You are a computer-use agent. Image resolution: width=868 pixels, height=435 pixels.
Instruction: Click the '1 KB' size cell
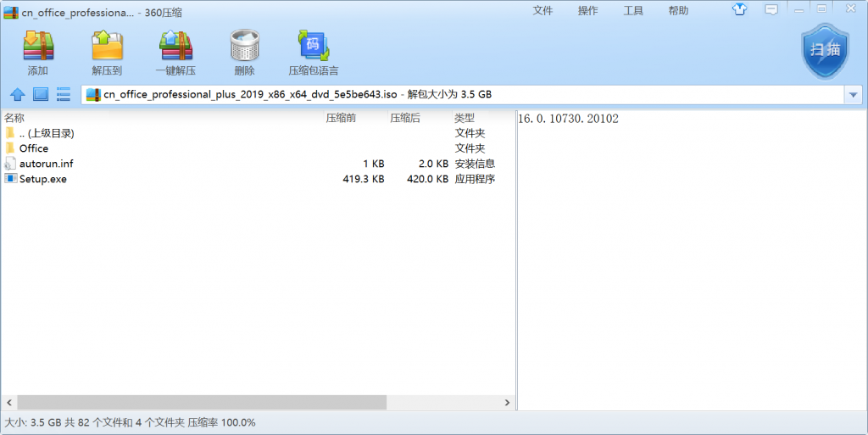(x=374, y=164)
